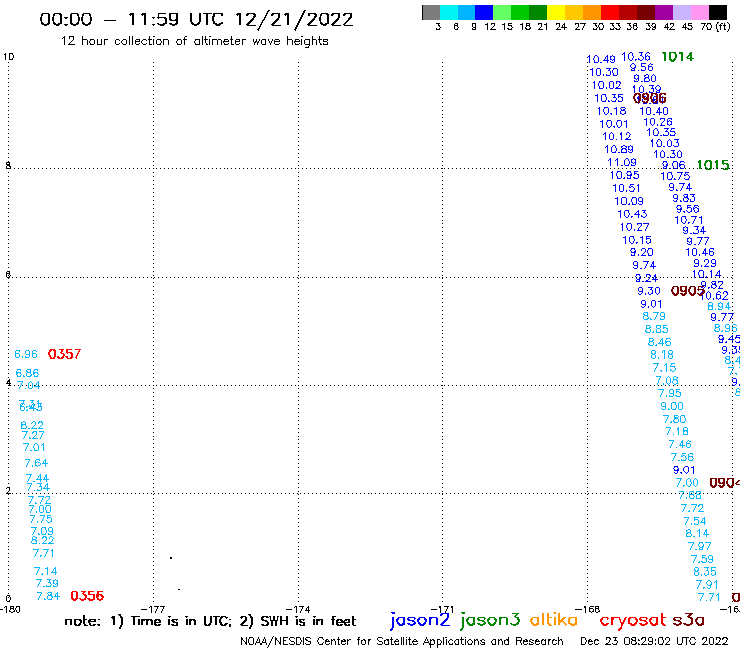740x650 pixels.
Task: Click the wave height value 7.64
Action: coord(36,464)
